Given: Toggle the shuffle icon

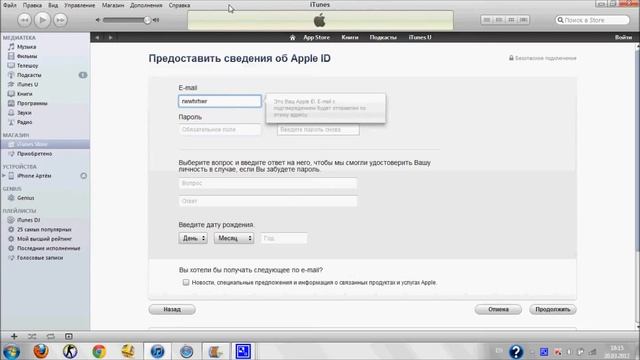Looking at the screenshot, I should pos(32,336).
